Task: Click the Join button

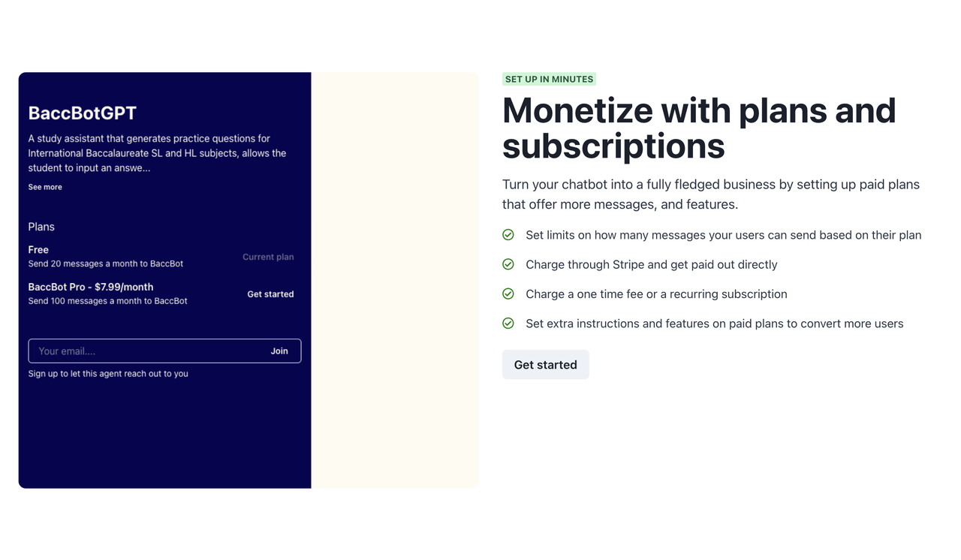Action: point(279,351)
